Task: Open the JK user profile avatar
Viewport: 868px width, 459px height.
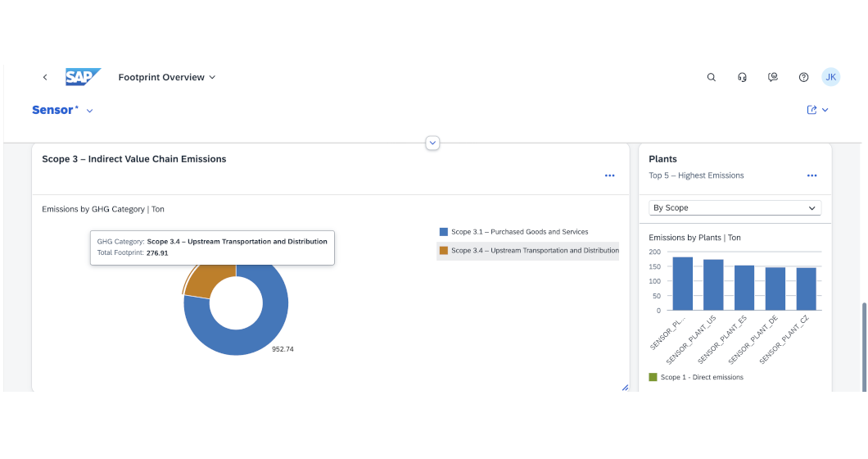Action: coord(830,77)
